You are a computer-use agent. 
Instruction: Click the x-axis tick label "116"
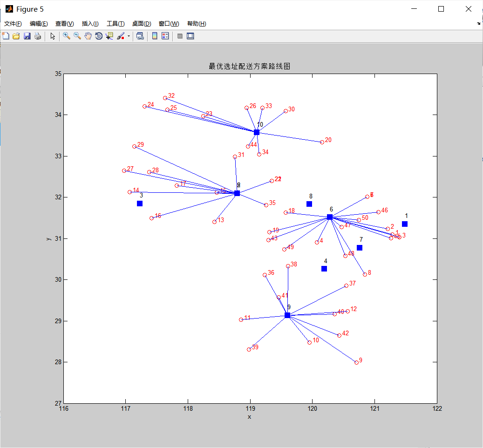tap(64, 408)
